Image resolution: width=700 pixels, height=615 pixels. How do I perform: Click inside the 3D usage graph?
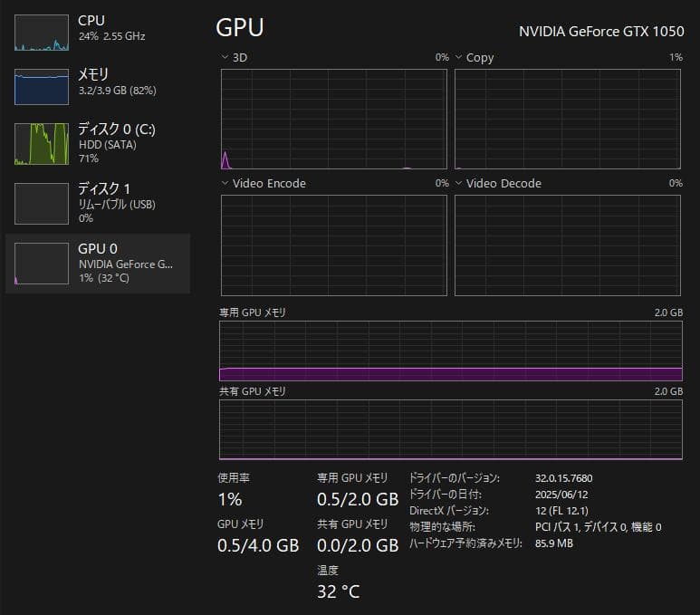pos(334,119)
